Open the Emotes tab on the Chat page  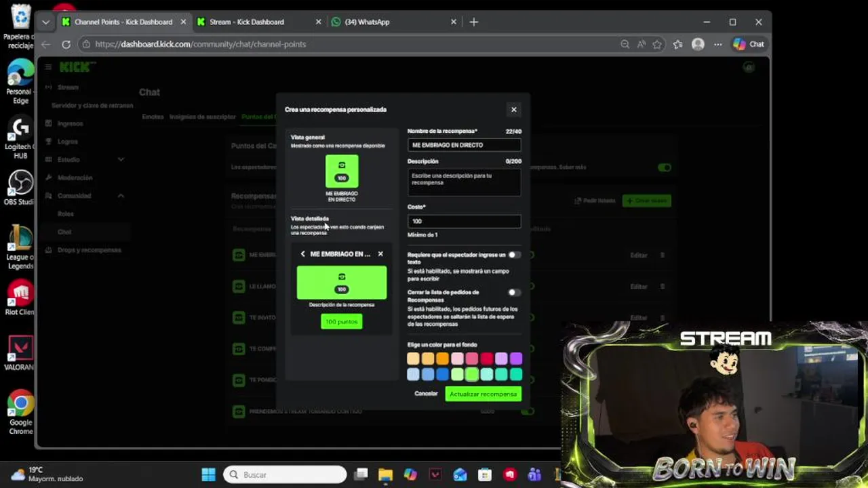point(153,117)
